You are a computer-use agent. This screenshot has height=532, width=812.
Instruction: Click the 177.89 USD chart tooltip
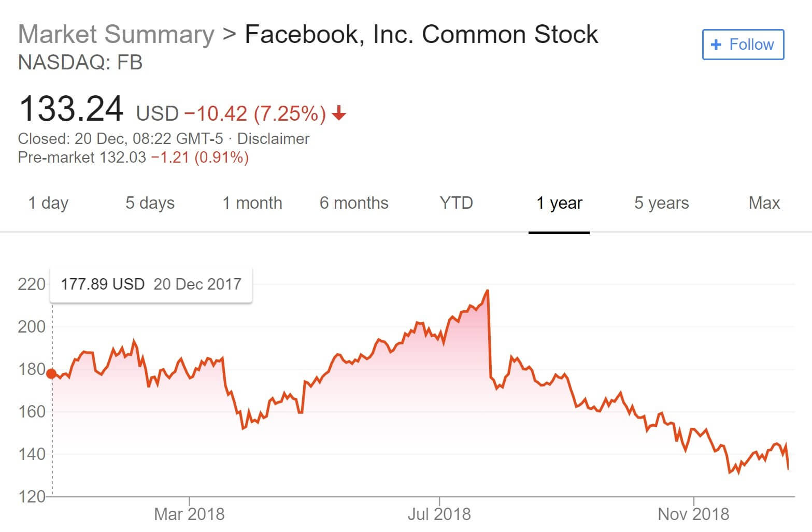[x=151, y=284]
